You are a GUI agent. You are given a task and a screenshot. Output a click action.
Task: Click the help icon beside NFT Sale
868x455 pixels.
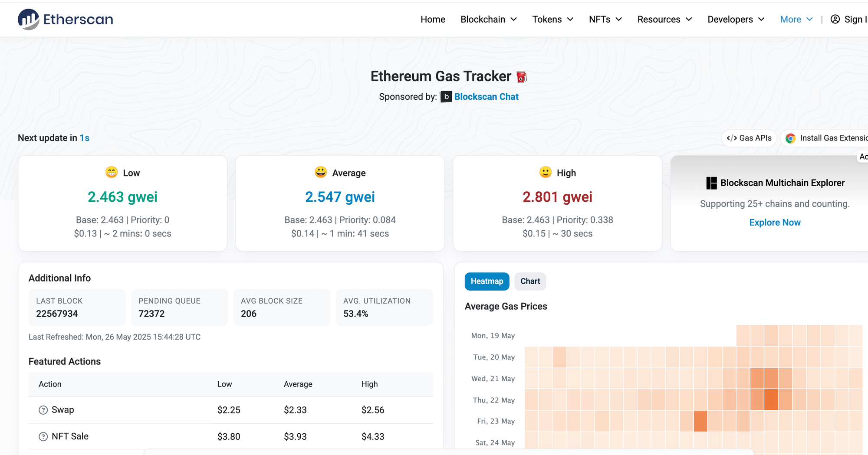click(x=43, y=436)
